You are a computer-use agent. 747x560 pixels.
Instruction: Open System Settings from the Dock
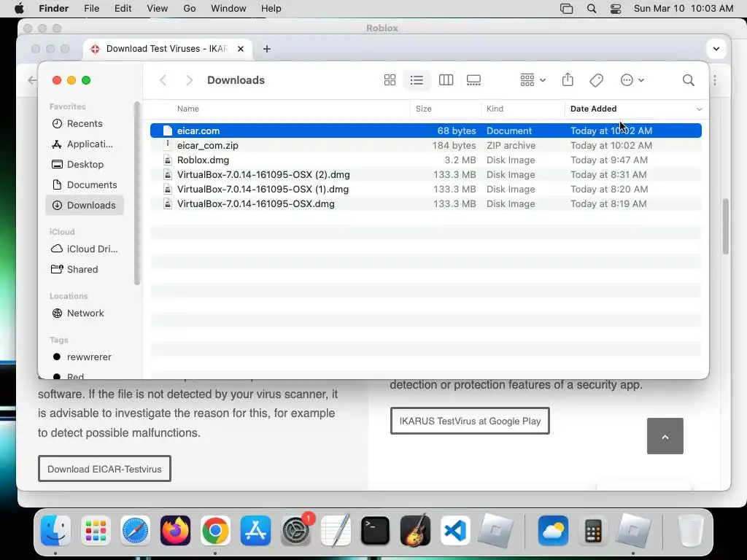(x=296, y=531)
